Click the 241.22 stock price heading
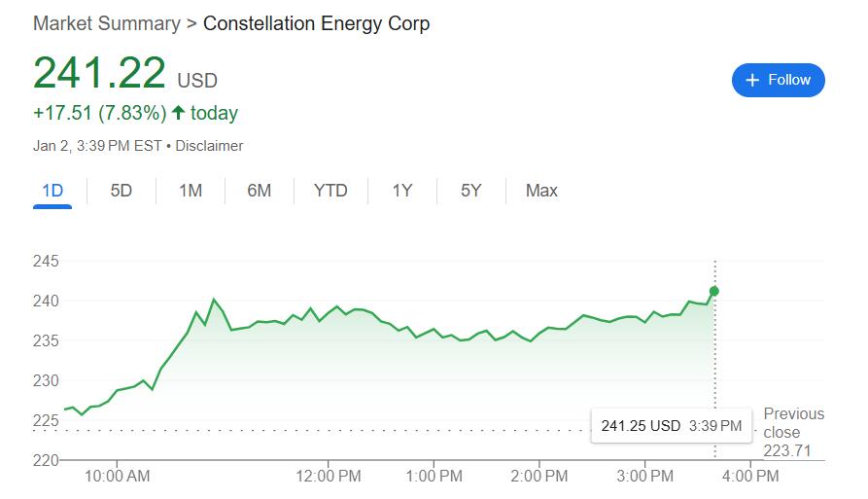This screenshot has width=868, height=499. pos(99,73)
